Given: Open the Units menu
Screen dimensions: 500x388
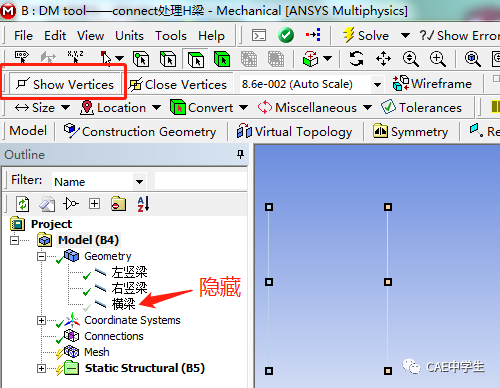Looking at the screenshot, I should pos(129,36).
